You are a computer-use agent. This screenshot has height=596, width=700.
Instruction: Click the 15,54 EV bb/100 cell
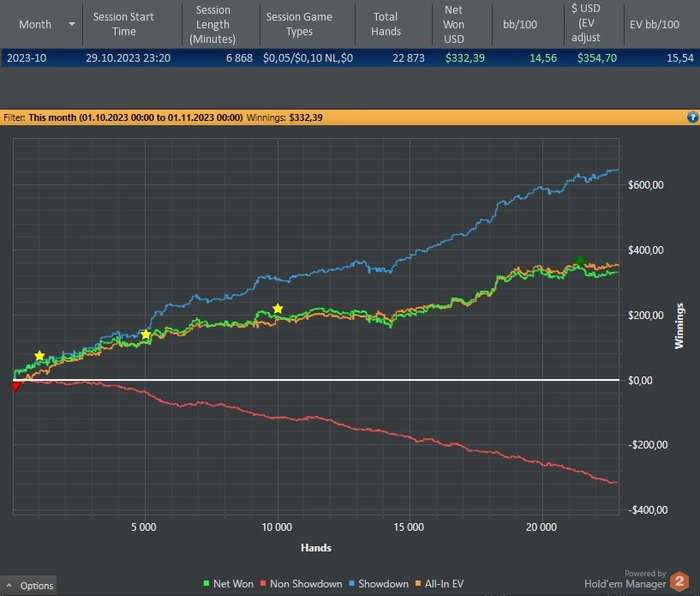tap(680, 58)
